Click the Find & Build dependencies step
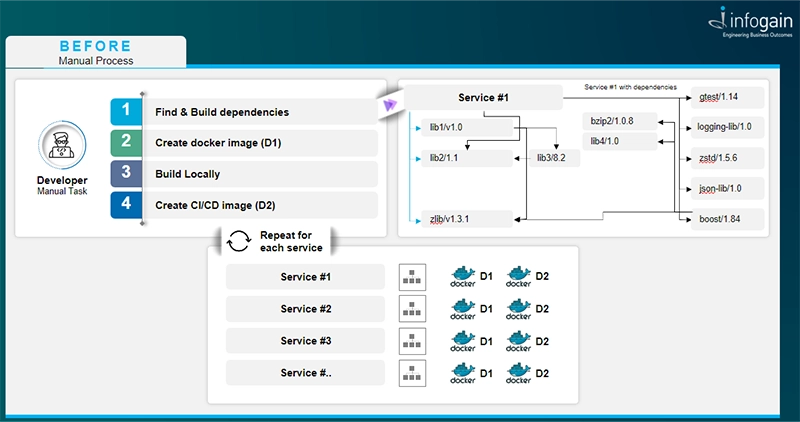The image size is (800, 422). (260, 112)
